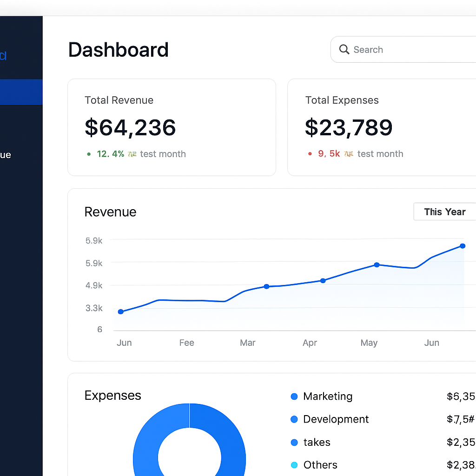Open the This Year period dropdown
The width and height of the screenshot is (476, 476).
tap(445, 212)
